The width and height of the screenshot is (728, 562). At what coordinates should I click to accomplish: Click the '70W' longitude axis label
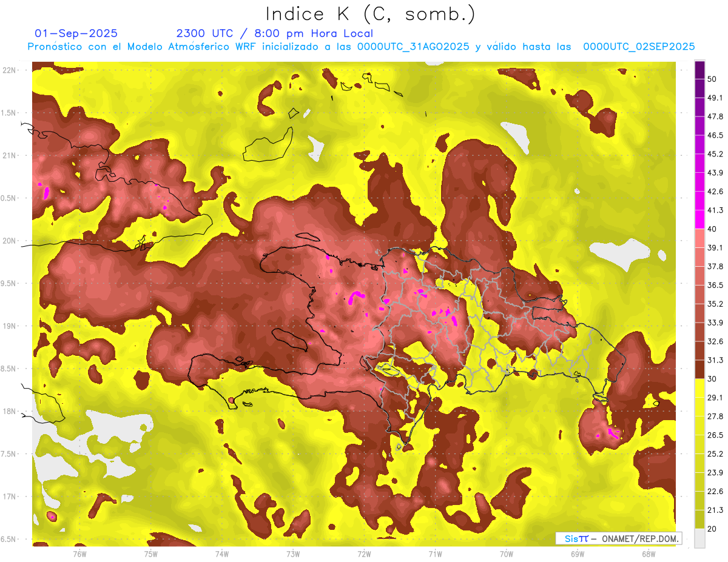[506, 554]
